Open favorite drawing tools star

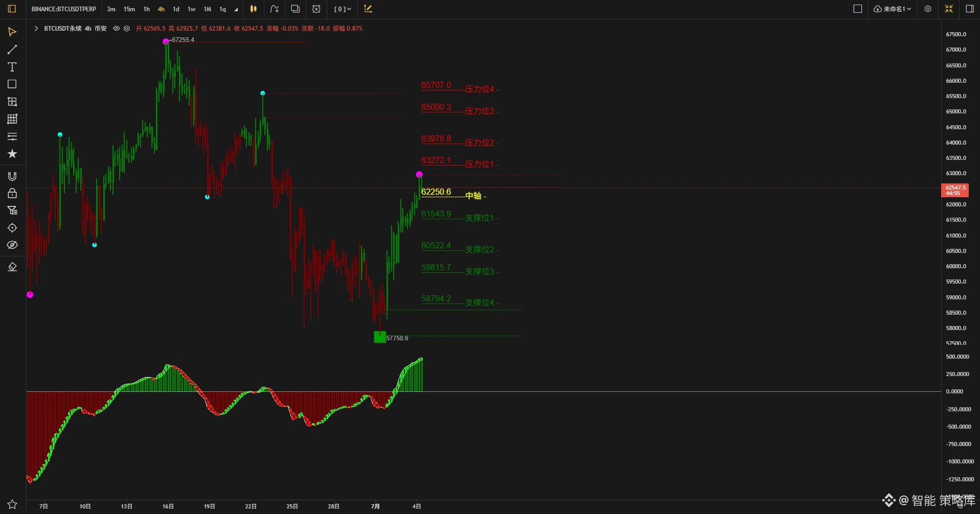12,154
